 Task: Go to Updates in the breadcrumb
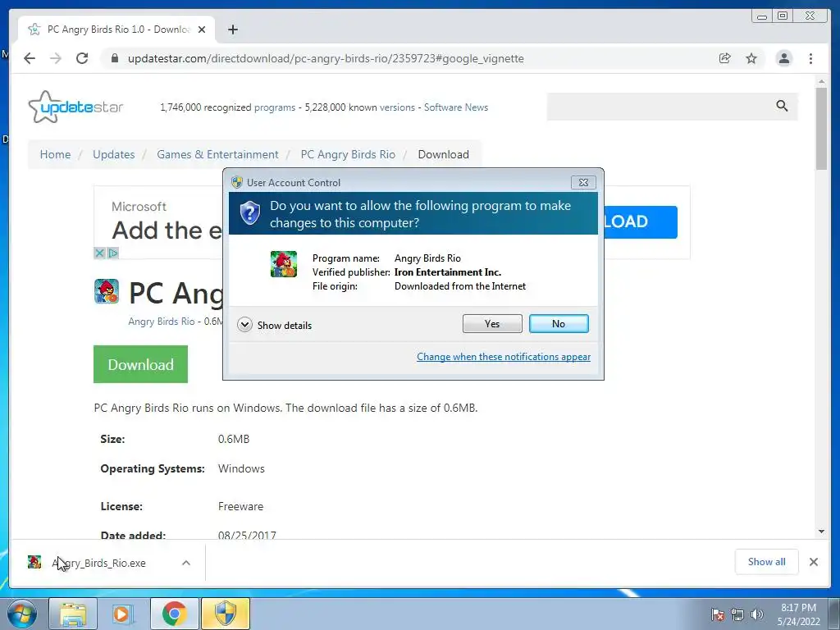click(113, 154)
